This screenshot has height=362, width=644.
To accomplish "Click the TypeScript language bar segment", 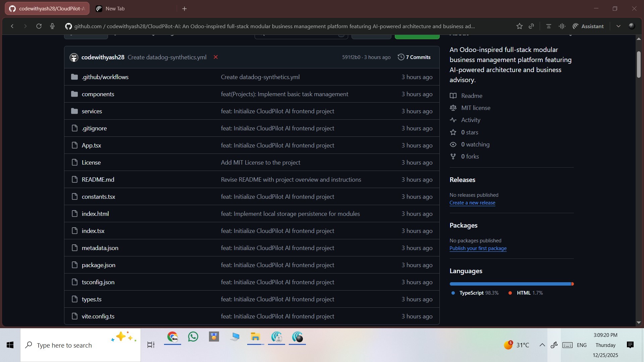I will pos(510,284).
